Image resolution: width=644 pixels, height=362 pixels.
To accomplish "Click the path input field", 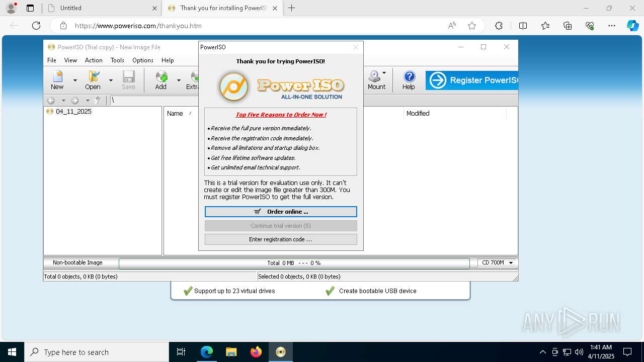I will pyautogui.click(x=313, y=101).
